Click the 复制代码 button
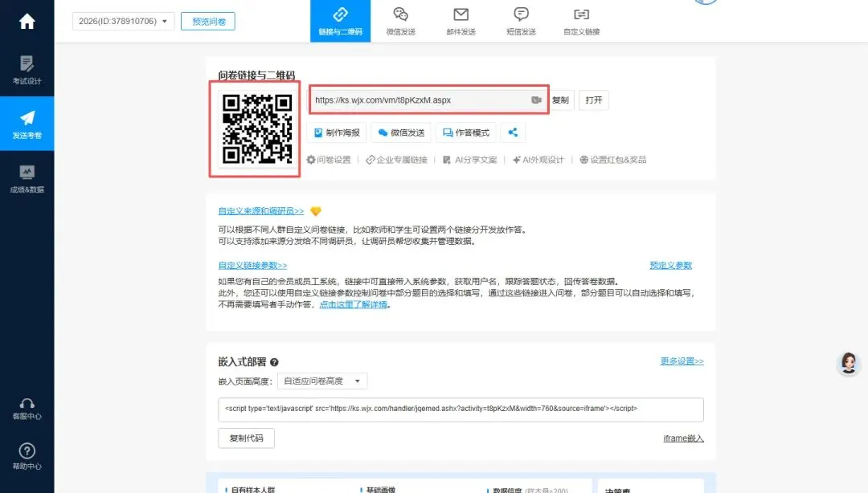Image resolution: width=868 pixels, height=493 pixels. click(x=247, y=438)
